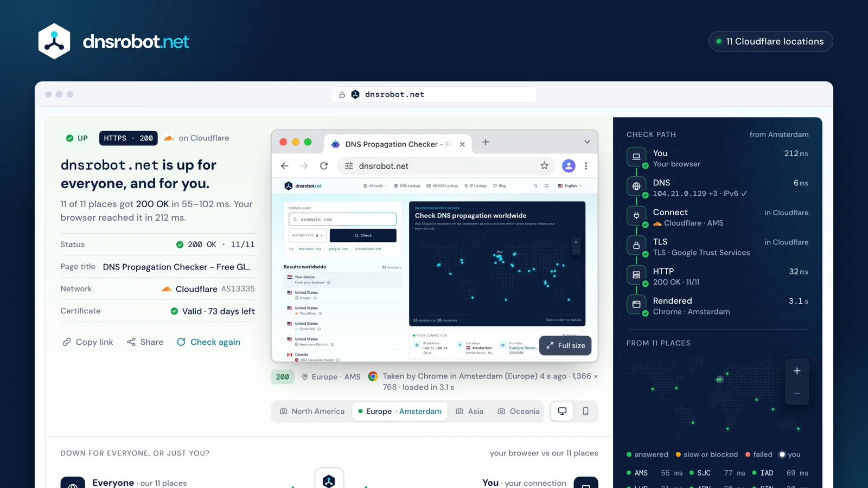Click the 11 Cloudflare locations badge

point(770,41)
